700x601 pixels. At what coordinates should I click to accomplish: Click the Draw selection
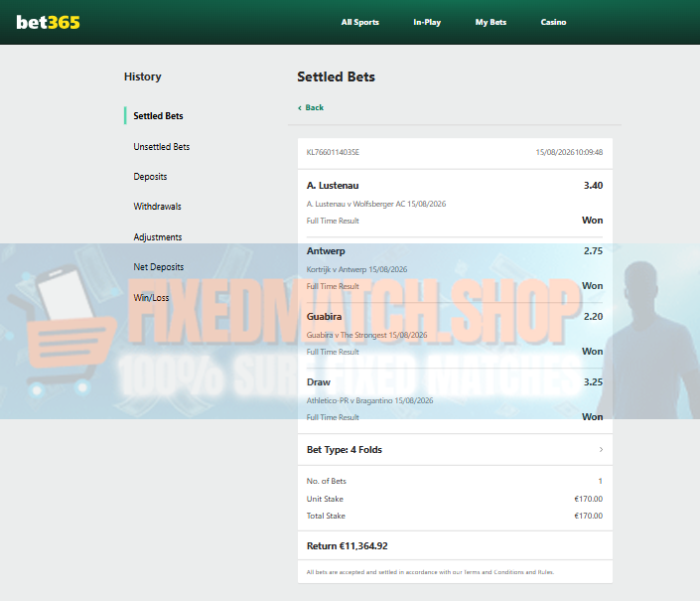[x=319, y=382]
